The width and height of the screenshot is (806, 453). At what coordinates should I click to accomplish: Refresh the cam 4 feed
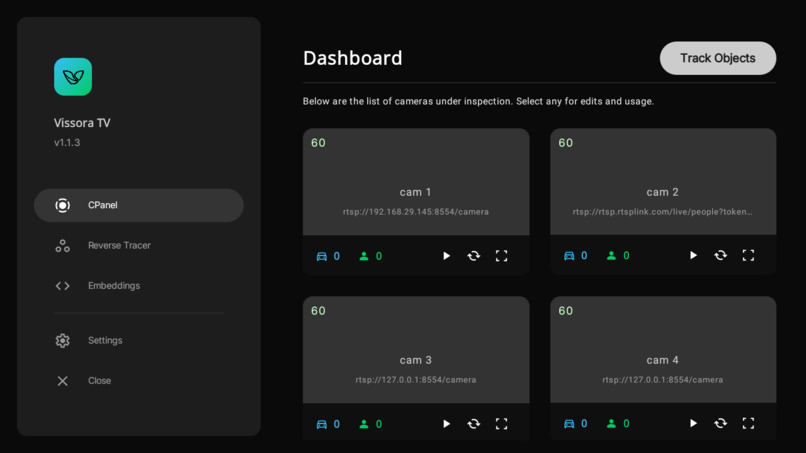[x=721, y=423]
